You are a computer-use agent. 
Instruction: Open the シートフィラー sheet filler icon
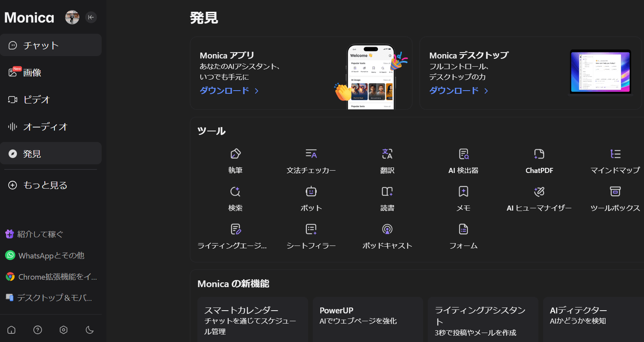coord(311,229)
